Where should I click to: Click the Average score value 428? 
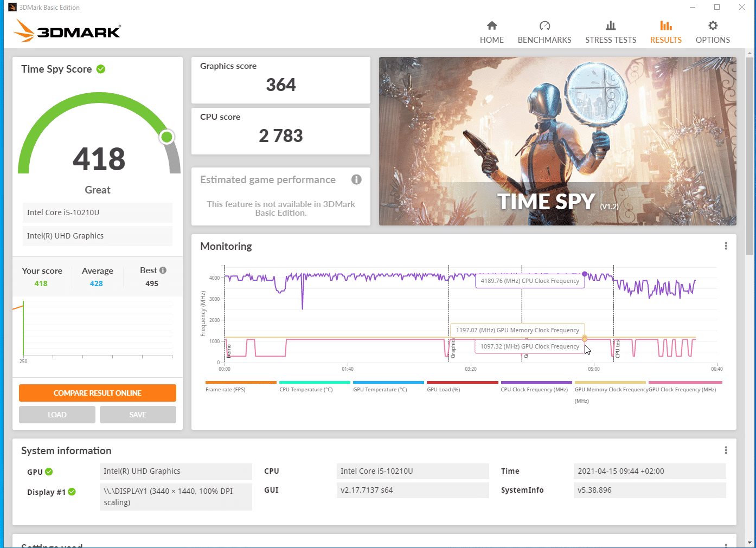(97, 283)
